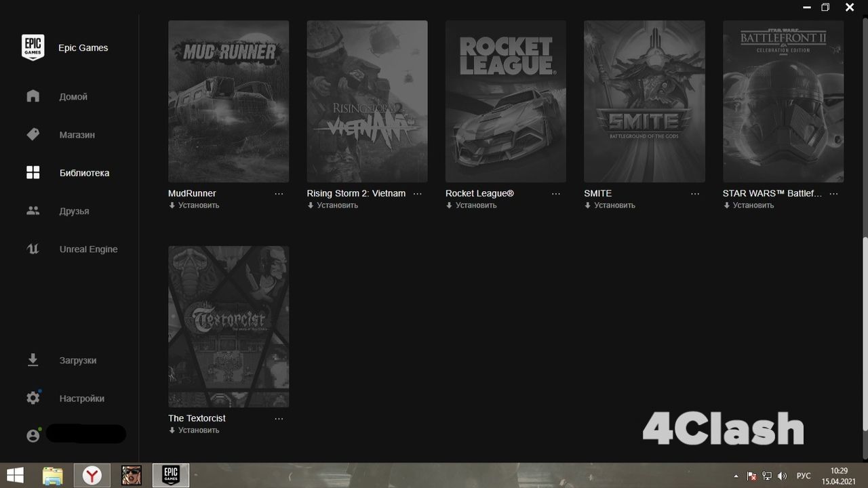This screenshot has width=868, height=488.
Task: Click the volume speaker tray icon
Action: point(782,476)
